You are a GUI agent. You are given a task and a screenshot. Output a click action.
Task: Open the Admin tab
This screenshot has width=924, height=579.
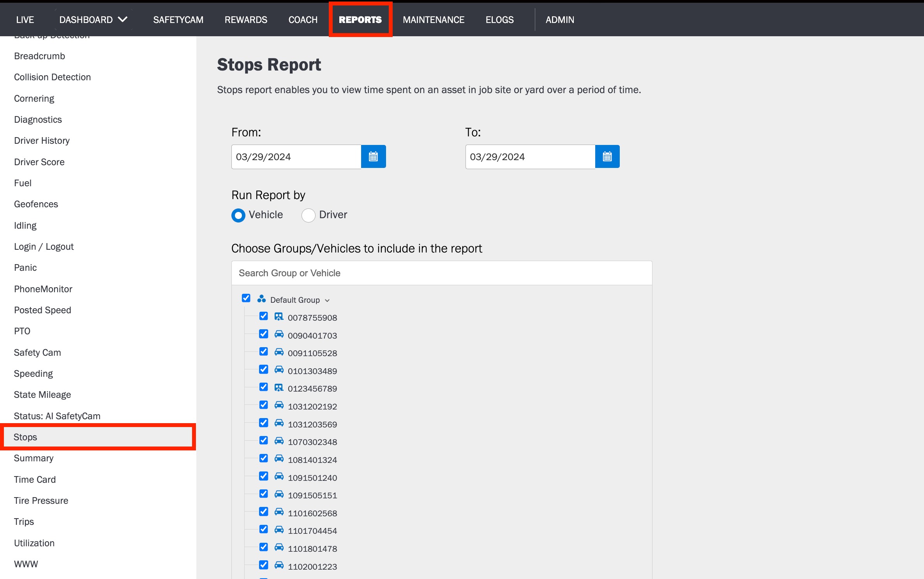tap(560, 19)
